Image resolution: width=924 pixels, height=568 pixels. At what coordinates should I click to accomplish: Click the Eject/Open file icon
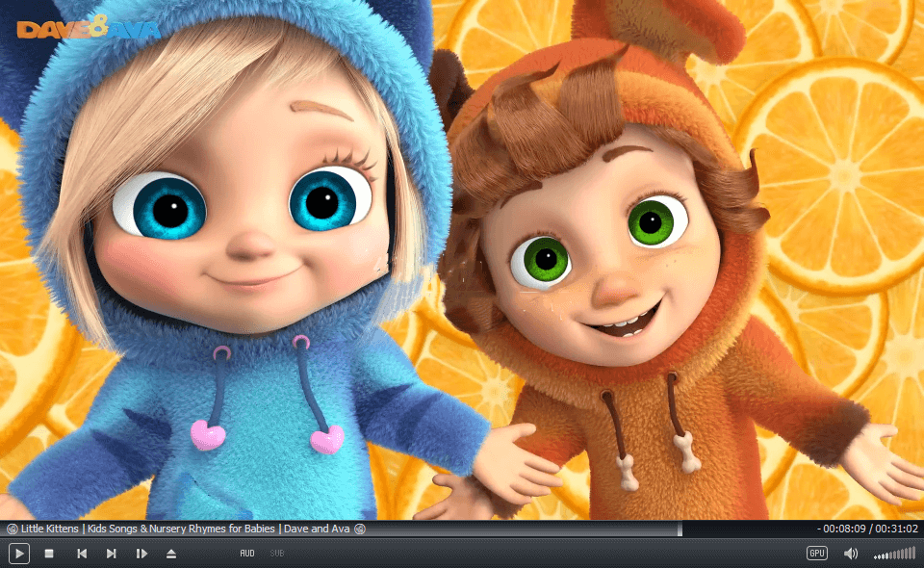pos(171,554)
